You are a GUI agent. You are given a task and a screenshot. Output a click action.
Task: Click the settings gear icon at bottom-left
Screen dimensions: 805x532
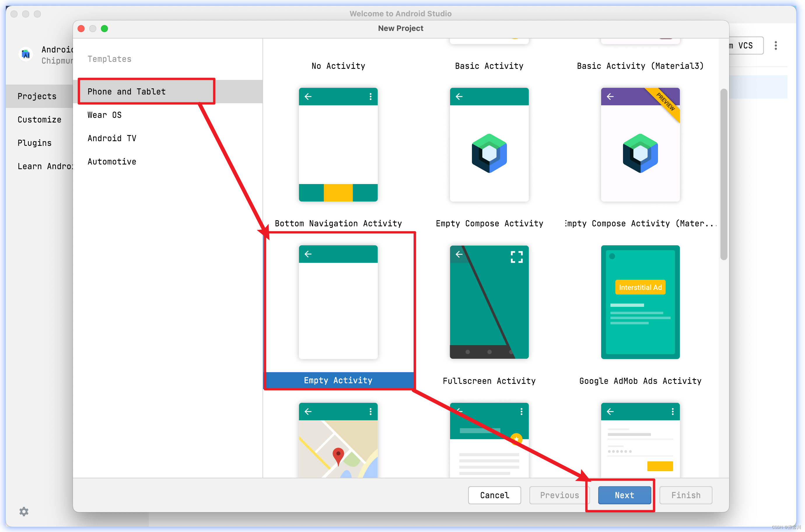click(x=24, y=511)
